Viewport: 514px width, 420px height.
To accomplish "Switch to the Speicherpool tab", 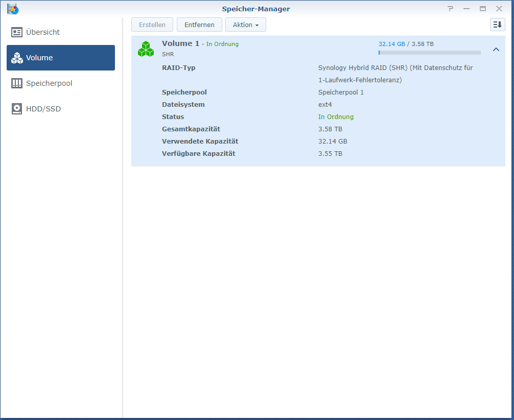I will [x=61, y=83].
